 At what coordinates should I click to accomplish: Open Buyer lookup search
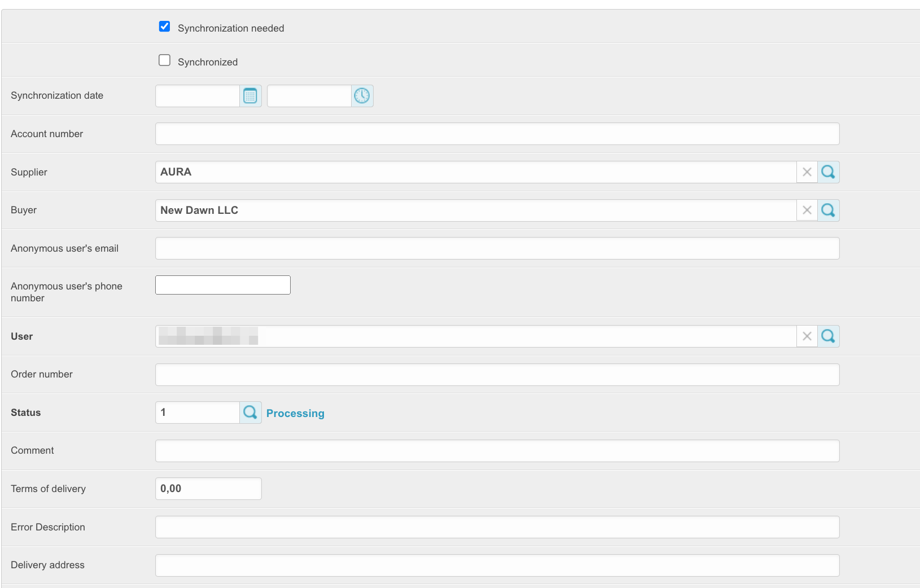click(828, 210)
